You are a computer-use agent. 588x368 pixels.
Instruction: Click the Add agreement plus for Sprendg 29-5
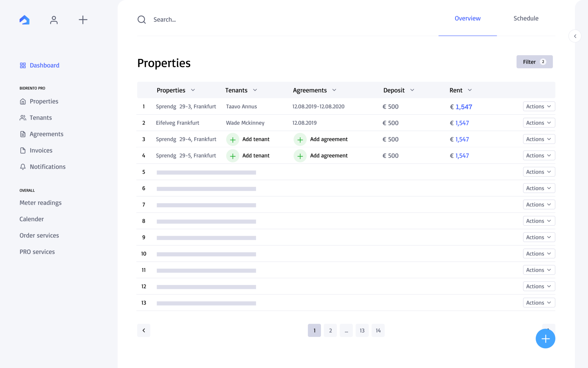click(x=300, y=156)
